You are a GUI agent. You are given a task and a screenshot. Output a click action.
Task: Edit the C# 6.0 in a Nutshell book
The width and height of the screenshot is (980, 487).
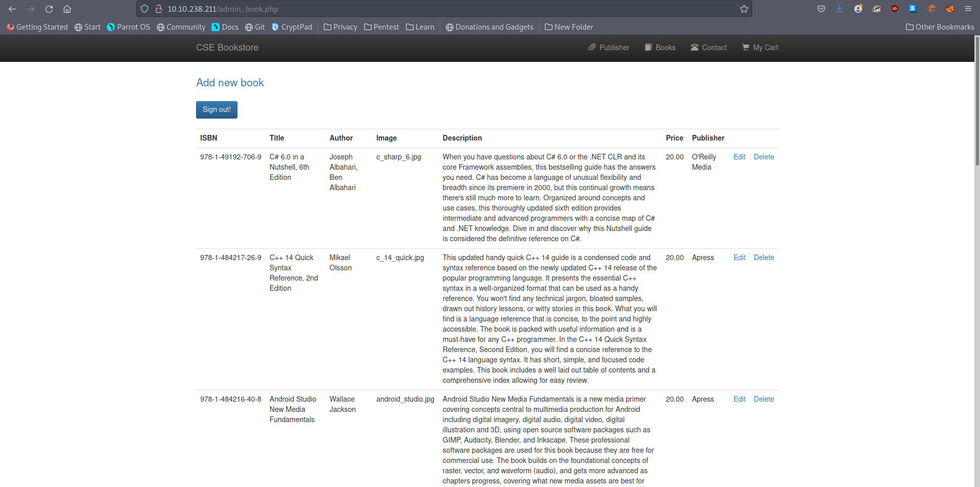(739, 157)
